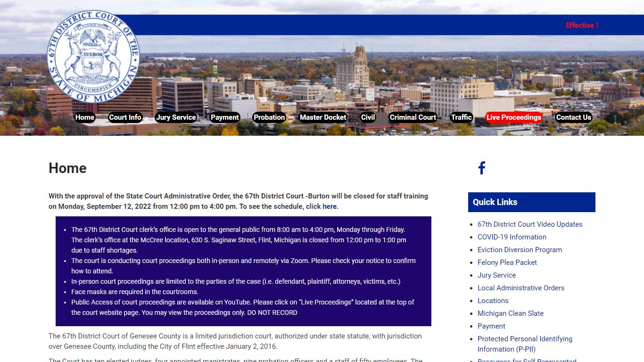Open the red Live Proceedings button

514,117
